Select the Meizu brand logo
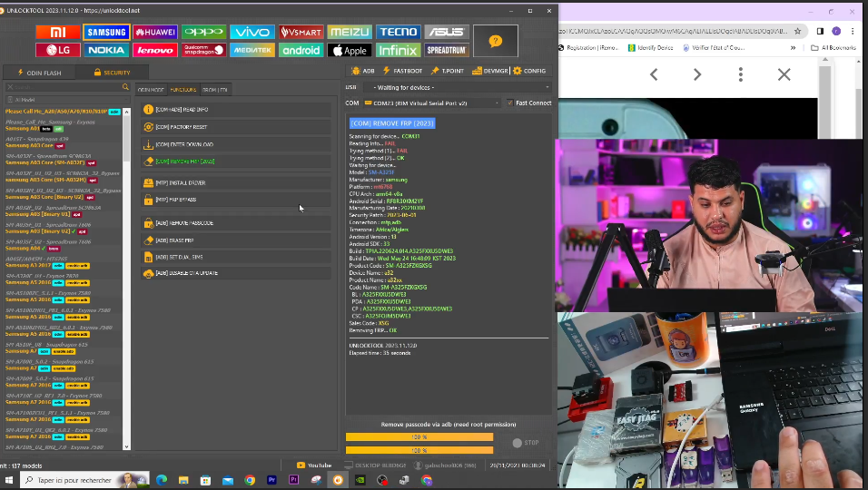 click(x=350, y=32)
